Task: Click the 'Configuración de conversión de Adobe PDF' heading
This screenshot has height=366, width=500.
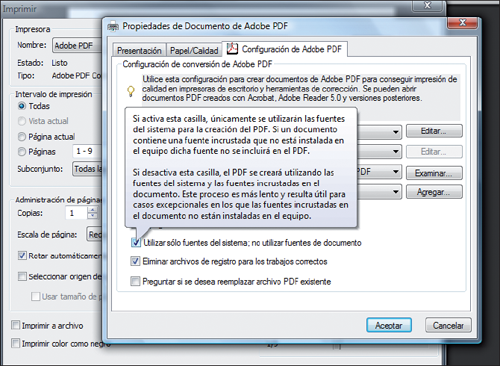Action: 197,64
